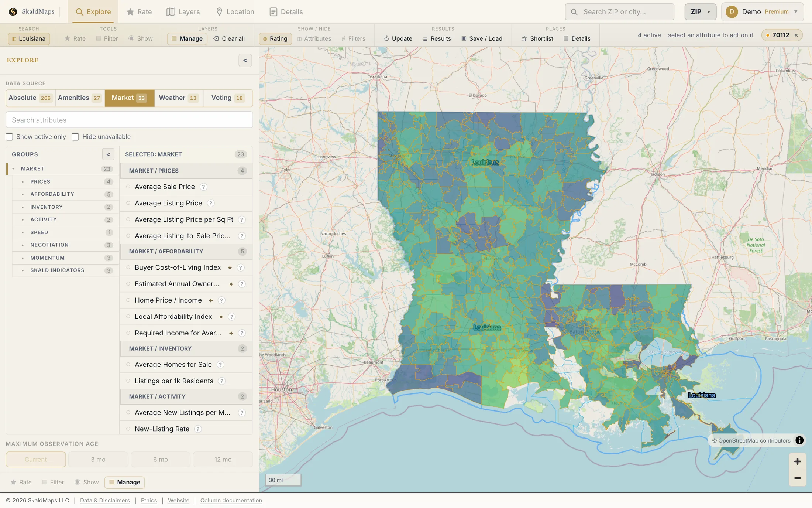
Task: Collapse the Explore side panel
Action: tap(245, 61)
